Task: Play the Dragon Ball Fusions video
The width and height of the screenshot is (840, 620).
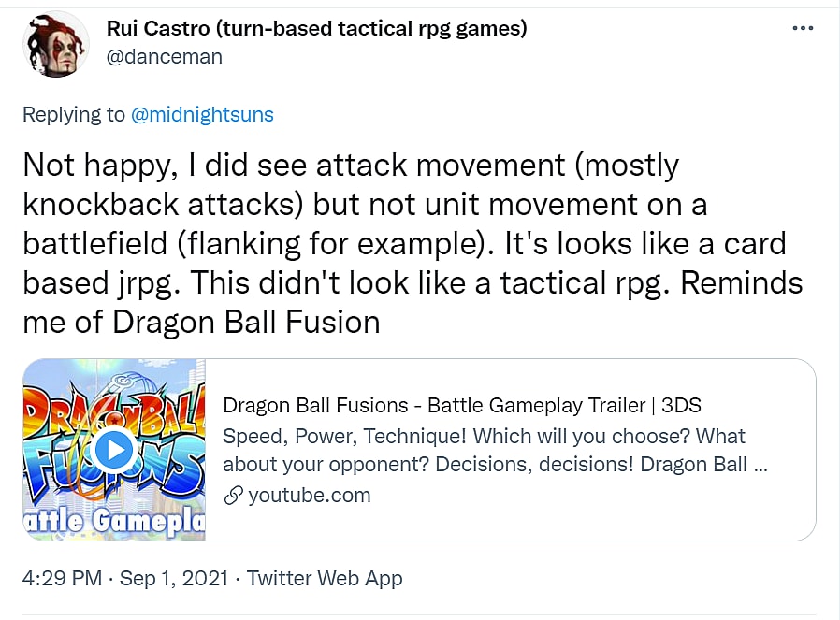Action: (x=115, y=451)
